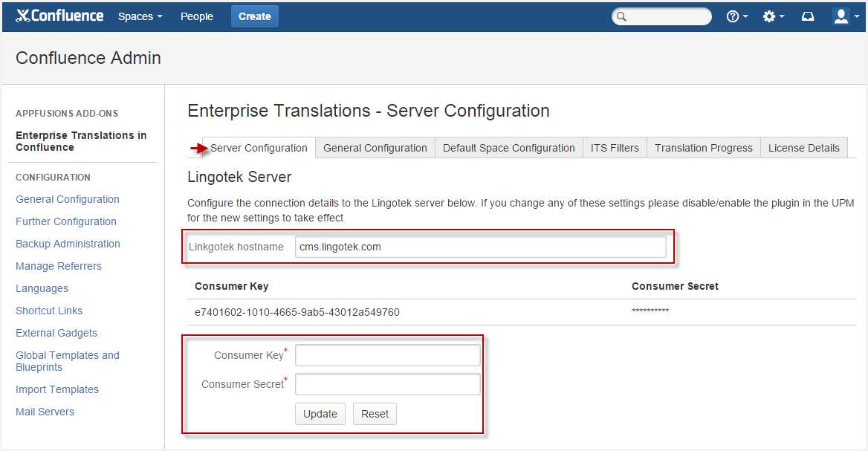Click the Consumer Secret column header
Image resolution: width=868 pixels, height=451 pixels.
[x=675, y=286]
